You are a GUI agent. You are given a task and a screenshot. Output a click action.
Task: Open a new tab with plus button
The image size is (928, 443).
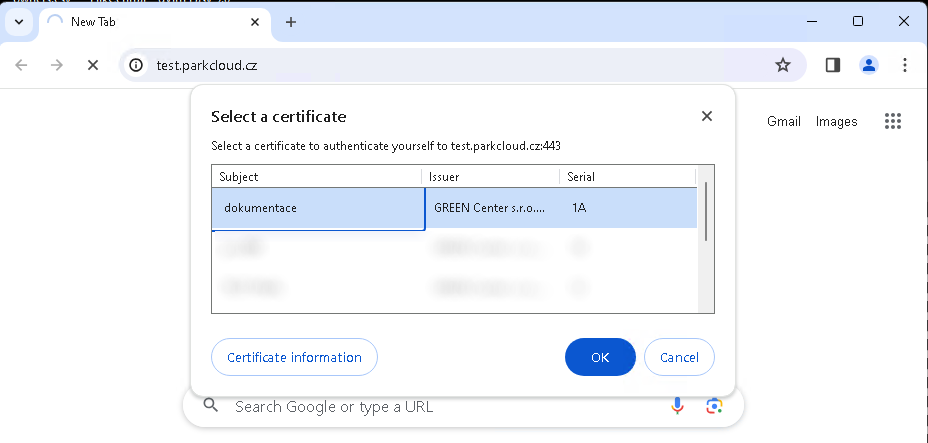click(x=291, y=22)
